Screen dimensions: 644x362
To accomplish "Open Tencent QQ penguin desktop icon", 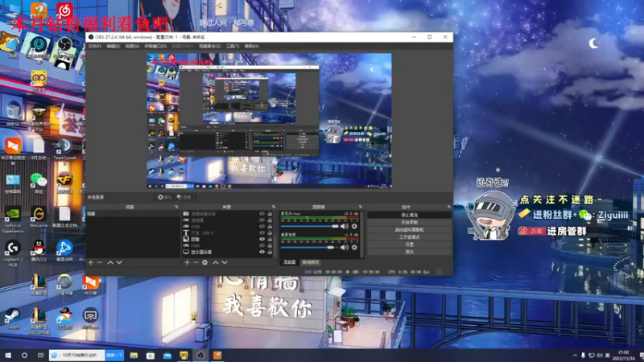I will click(x=39, y=250).
